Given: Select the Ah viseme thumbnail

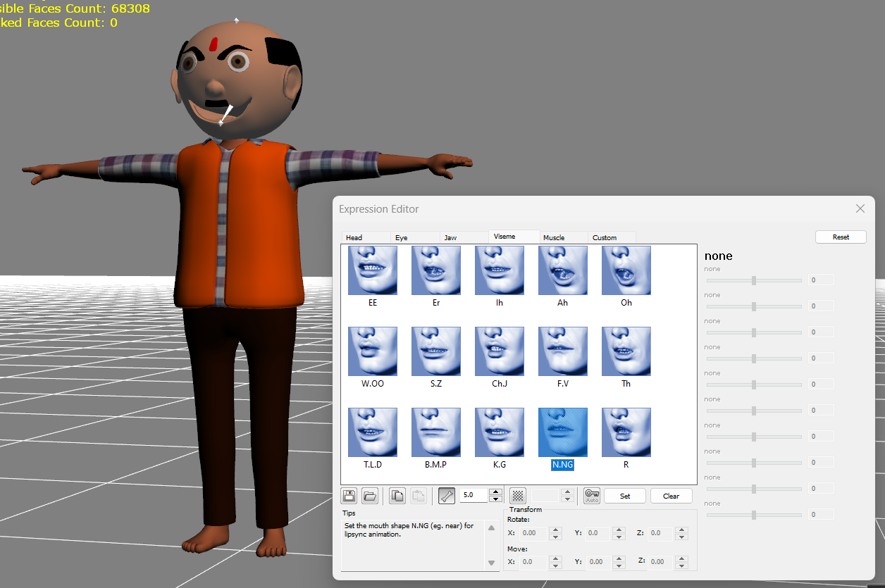Looking at the screenshot, I should [562, 270].
